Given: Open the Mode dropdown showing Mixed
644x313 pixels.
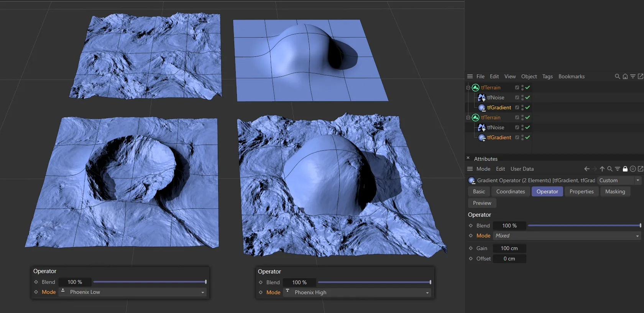Looking at the screenshot, I should click(567, 236).
